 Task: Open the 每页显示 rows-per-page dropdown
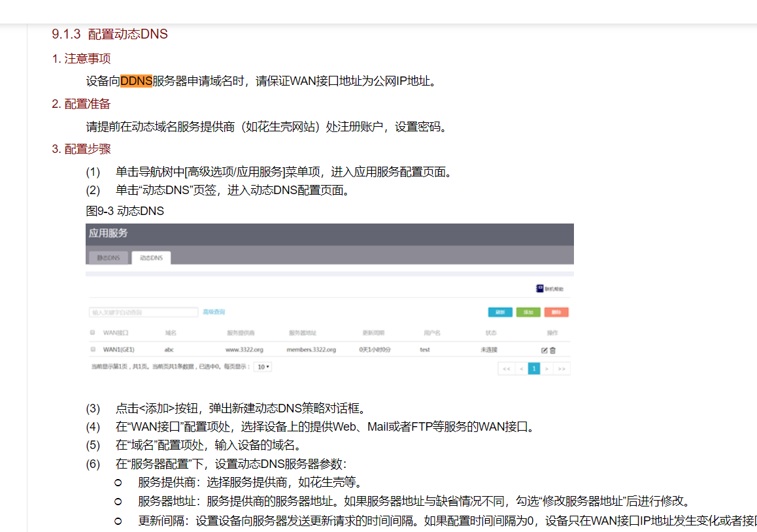tap(263, 367)
